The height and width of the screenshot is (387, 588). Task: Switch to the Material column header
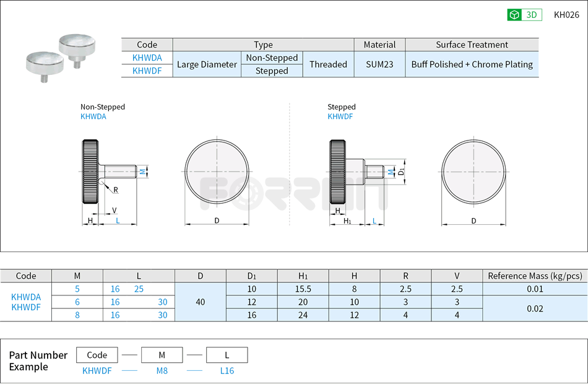[x=379, y=44]
